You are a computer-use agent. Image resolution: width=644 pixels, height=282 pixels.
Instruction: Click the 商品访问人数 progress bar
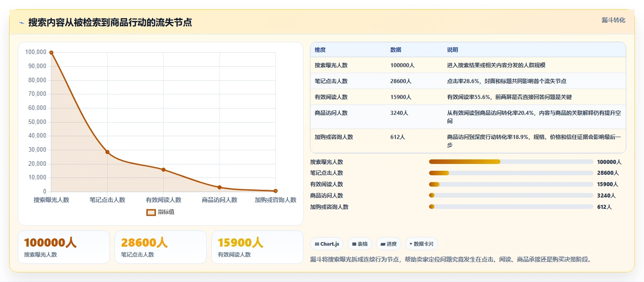click(511, 195)
